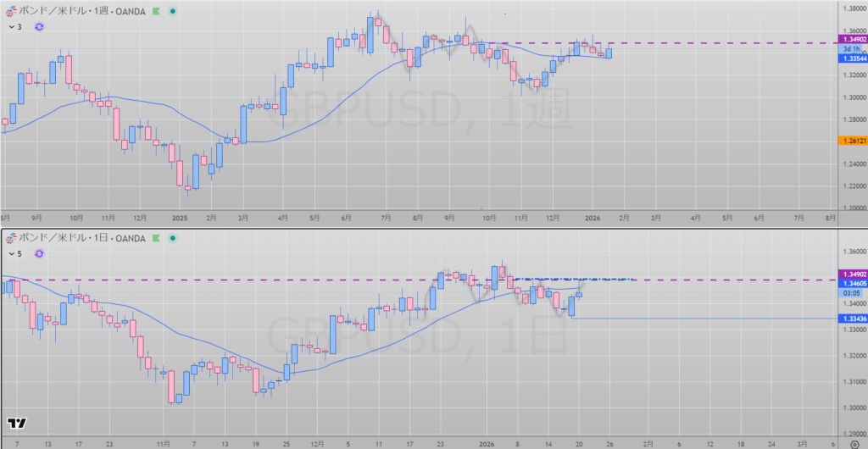Expand the 3 indicators legend on weekly chart
868x449 pixels.
pos(15,27)
